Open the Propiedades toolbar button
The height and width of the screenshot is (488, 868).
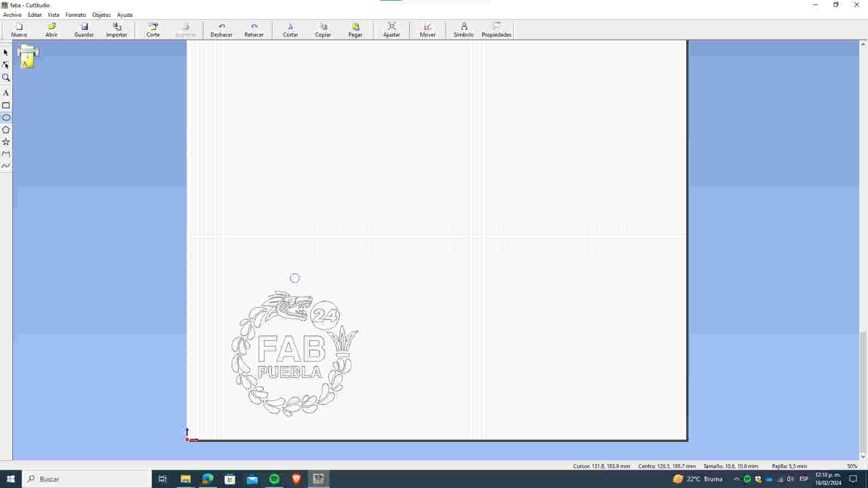pos(496,30)
